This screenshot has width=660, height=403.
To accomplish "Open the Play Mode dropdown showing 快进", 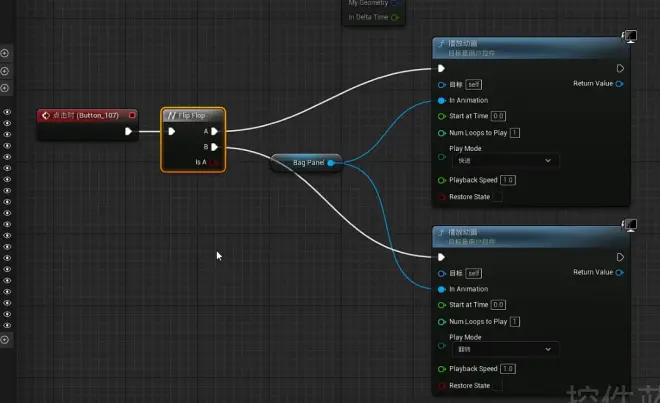I will pos(505,160).
